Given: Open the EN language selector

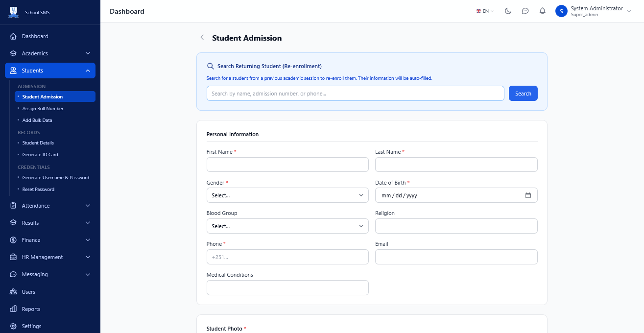Looking at the screenshot, I should point(485,11).
